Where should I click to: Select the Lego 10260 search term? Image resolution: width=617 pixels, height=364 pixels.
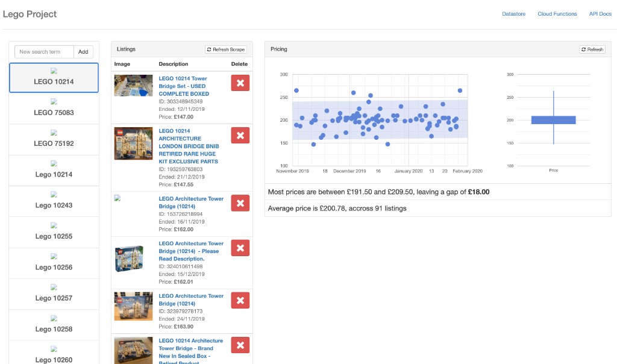tap(54, 353)
